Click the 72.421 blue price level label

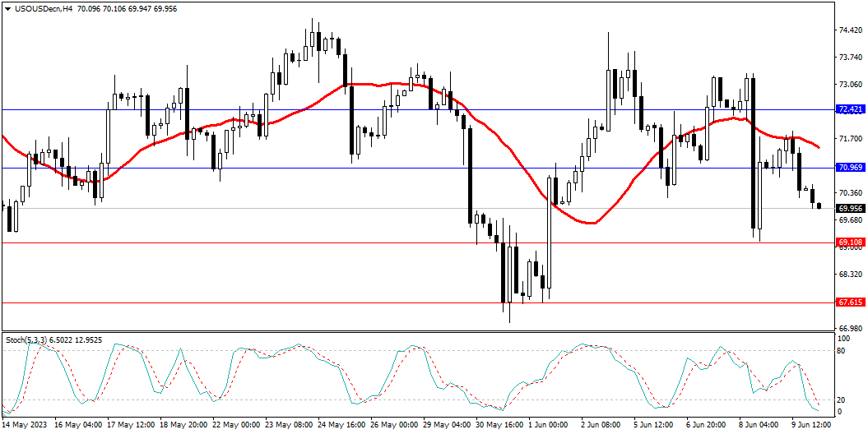(x=852, y=109)
